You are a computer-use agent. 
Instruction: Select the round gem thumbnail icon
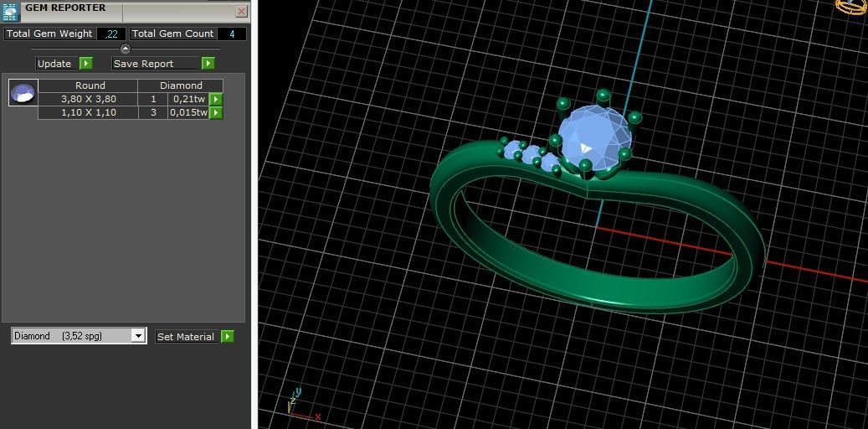pos(23,92)
